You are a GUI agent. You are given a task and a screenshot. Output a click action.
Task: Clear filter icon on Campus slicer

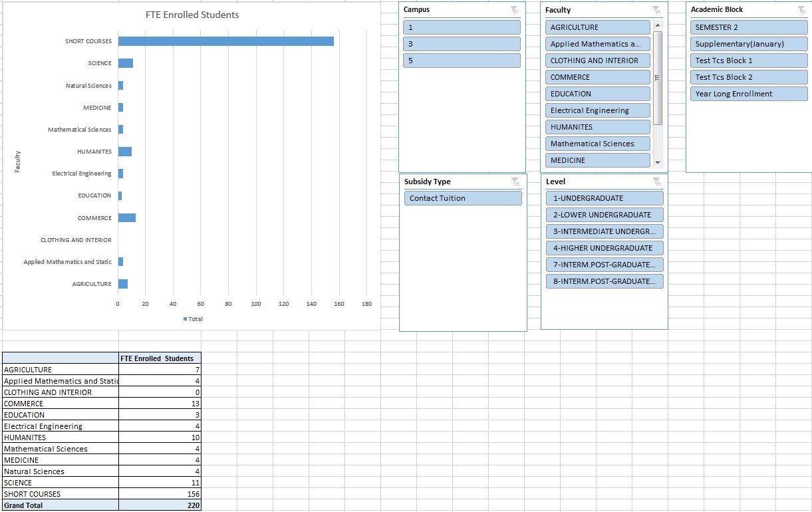(x=514, y=9)
